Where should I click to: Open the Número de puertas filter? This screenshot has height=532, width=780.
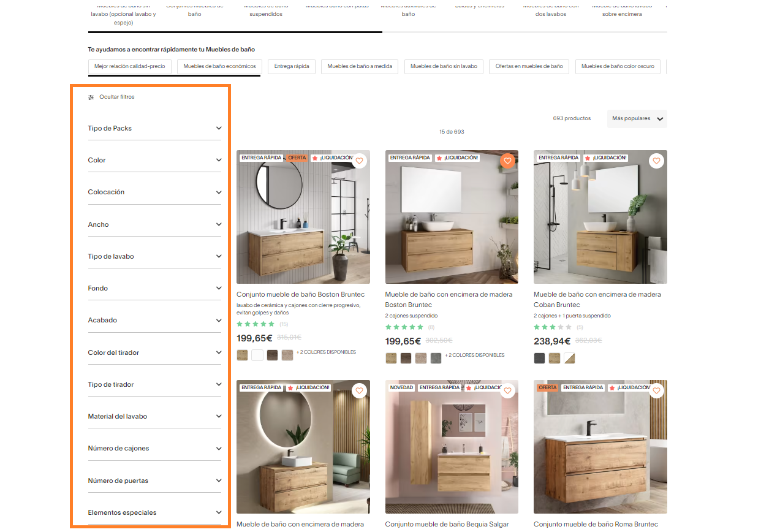154,481
